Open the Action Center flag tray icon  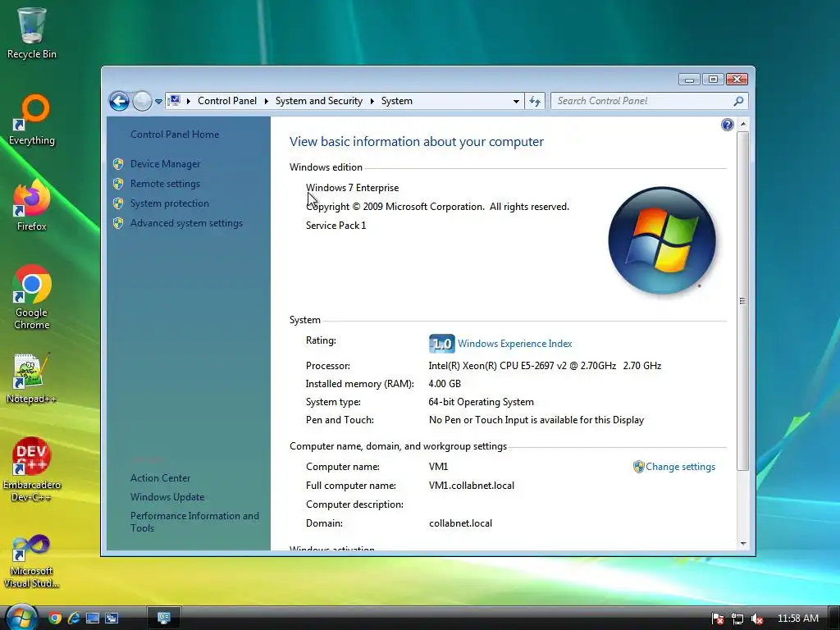pyautogui.click(x=718, y=619)
